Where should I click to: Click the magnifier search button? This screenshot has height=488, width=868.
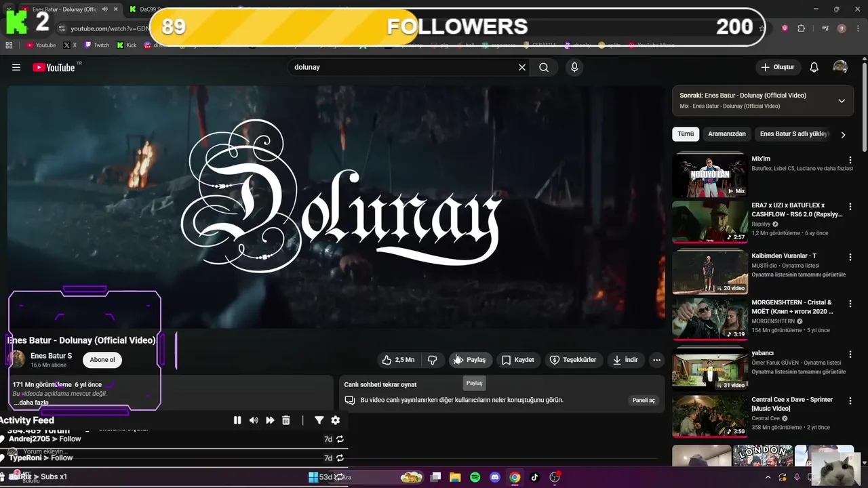544,67
